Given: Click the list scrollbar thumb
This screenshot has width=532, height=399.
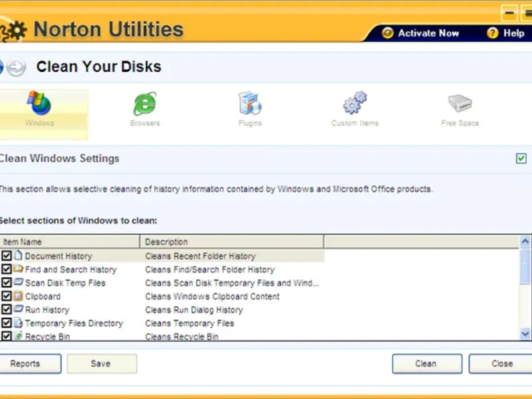Looking at the screenshot, I should 525,266.
